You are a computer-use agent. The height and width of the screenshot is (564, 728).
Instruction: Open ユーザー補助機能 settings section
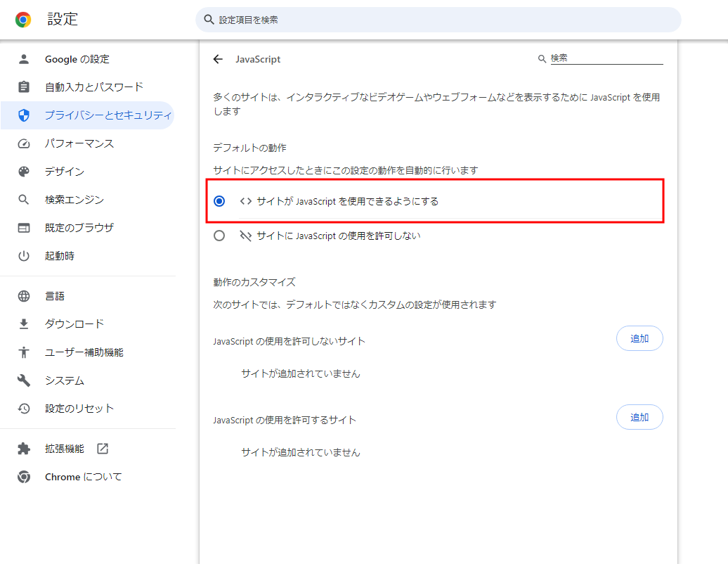87,352
